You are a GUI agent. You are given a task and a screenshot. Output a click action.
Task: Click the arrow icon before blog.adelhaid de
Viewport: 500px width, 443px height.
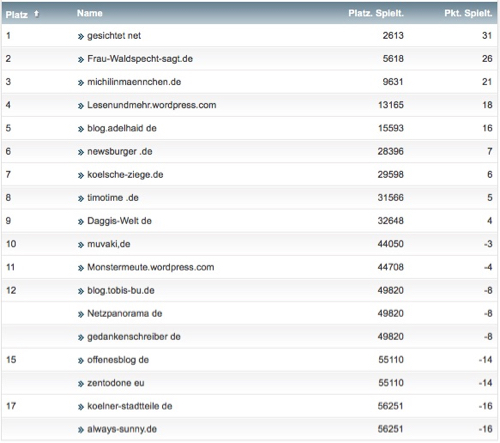81,129
